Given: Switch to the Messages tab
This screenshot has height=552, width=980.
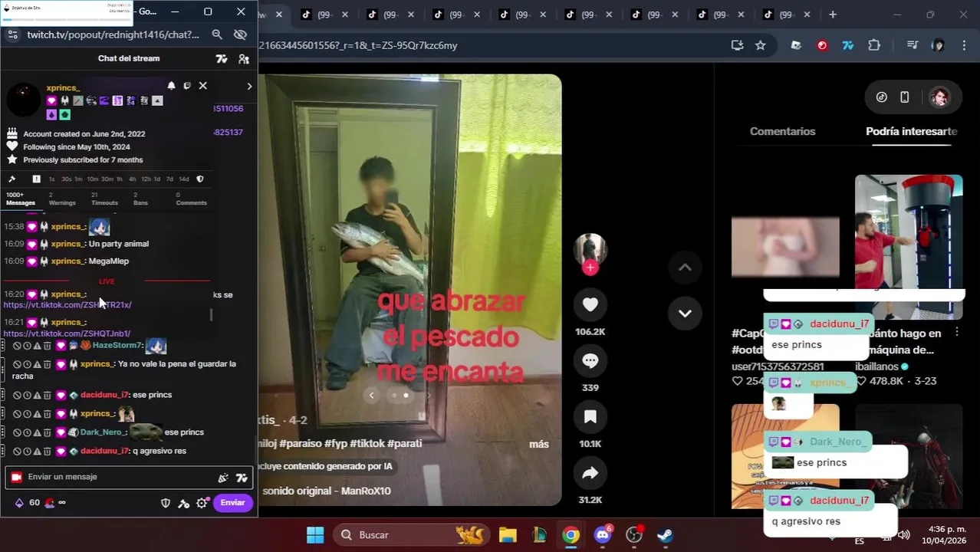Looking at the screenshot, I should pyautogui.click(x=21, y=199).
